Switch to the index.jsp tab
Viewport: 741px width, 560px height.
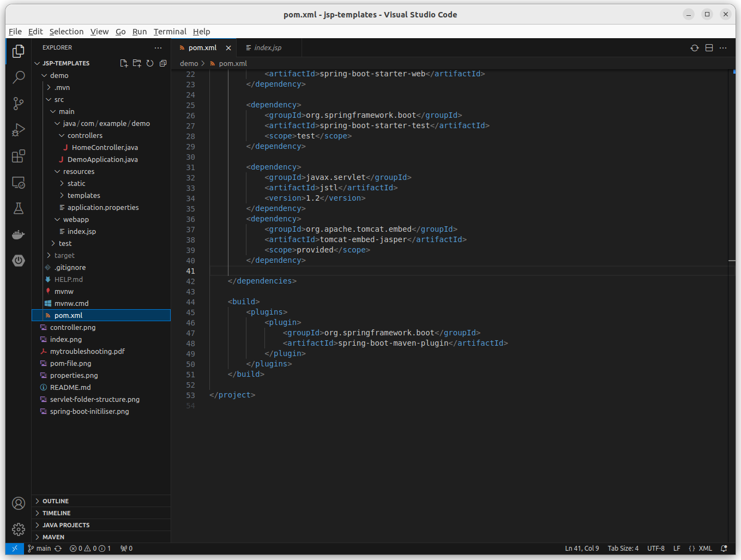point(269,48)
